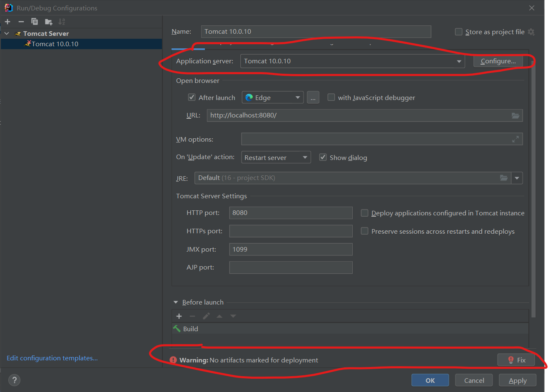The image size is (548, 392).
Task: Open the project file storage settings gear
Action: click(531, 32)
